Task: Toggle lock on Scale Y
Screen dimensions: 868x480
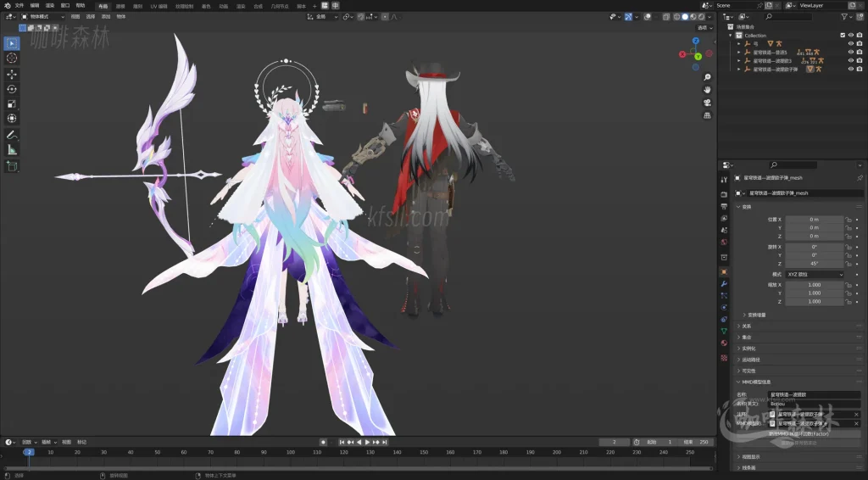Action: pyautogui.click(x=848, y=293)
